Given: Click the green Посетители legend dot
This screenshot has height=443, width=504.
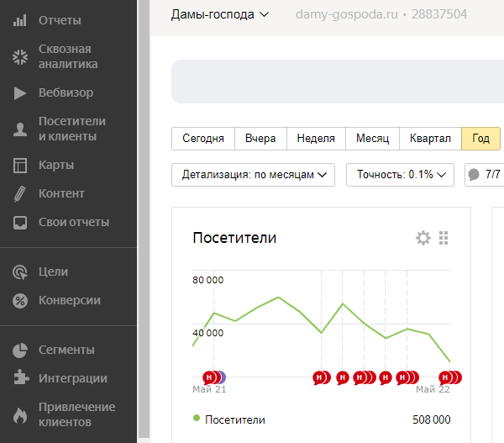Looking at the screenshot, I should pyautogui.click(x=197, y=419).
